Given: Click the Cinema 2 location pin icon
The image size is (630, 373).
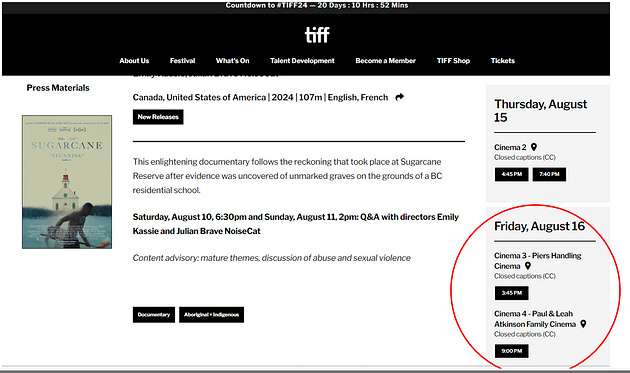Looking at the screenshot, I should [534, 147].
